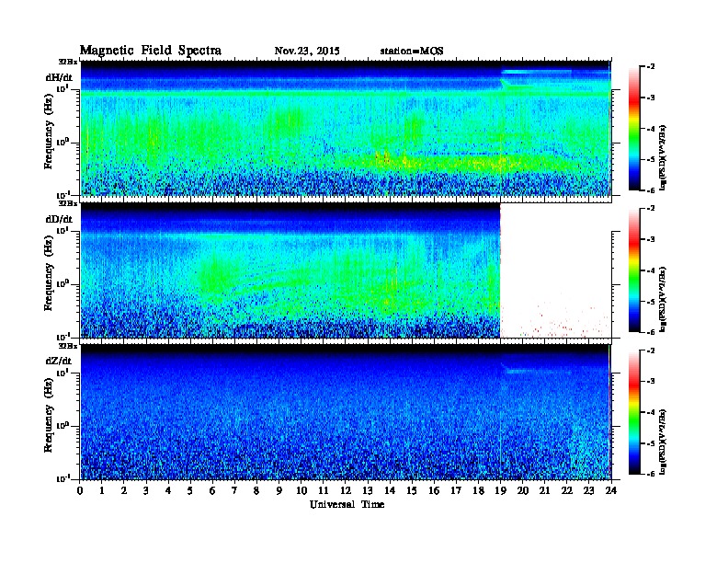728x563 pixels.
Task: Click the dH/dt panel label
Action: [x=59, y=77]
